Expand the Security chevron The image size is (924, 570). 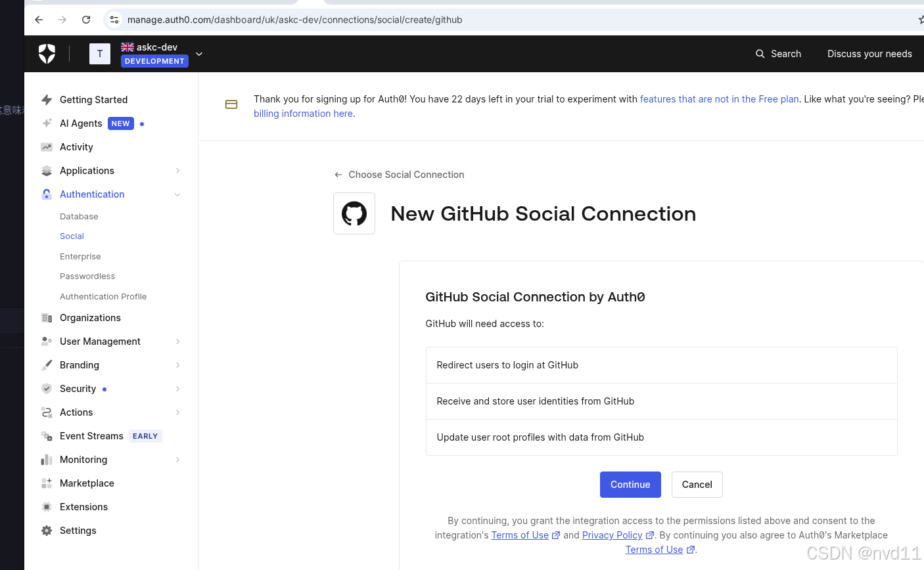tap(178, 389)
